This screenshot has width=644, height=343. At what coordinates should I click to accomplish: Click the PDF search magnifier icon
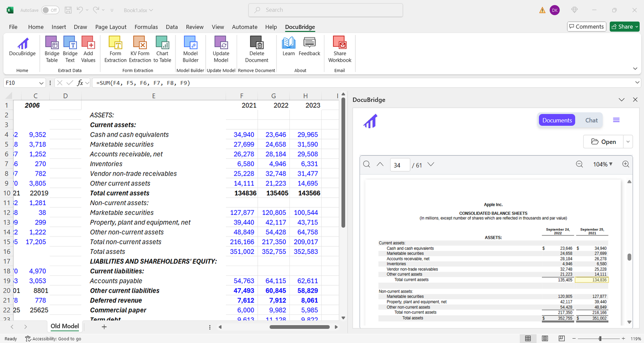tap(367, 164)
